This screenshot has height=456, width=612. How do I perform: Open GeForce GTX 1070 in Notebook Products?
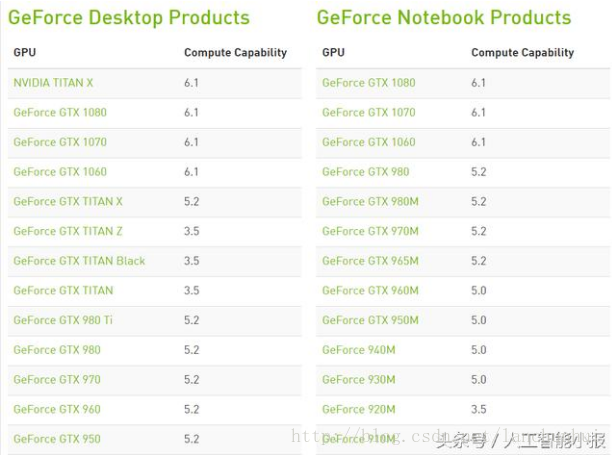click(x=368, y=112)
